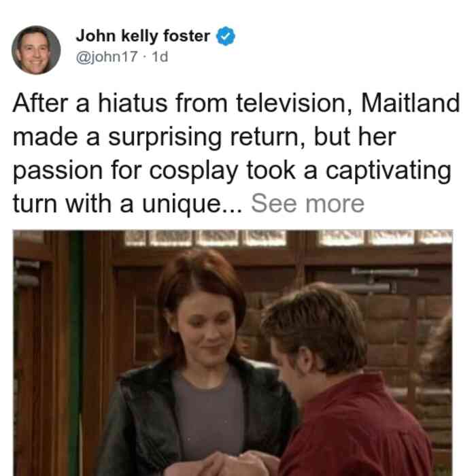
Task: Click the green door frame in the photo
Action: pos(75,353)
